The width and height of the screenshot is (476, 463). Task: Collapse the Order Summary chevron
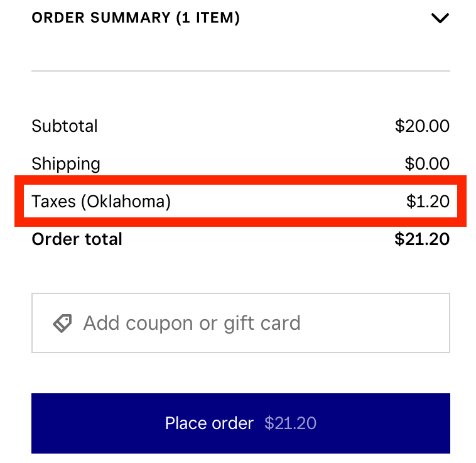440,18
